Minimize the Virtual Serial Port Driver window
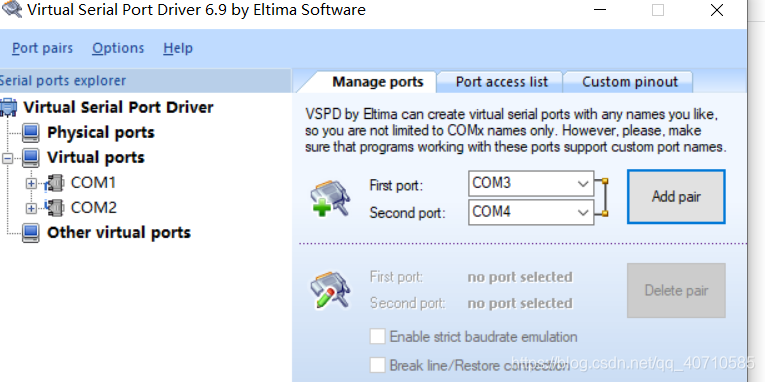 (601, 10)
